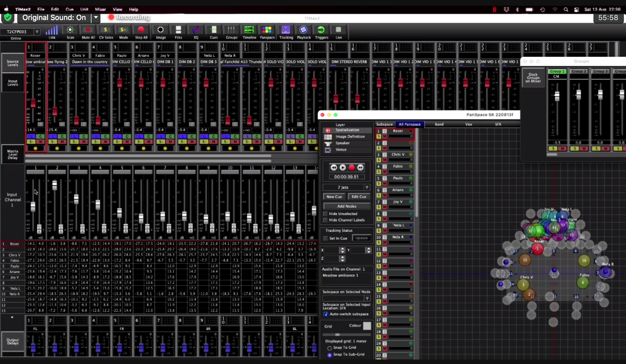This screenshot has height=364, width=626.
Task: Open the Panspace toolbar icon
Action: coord(267,30)
